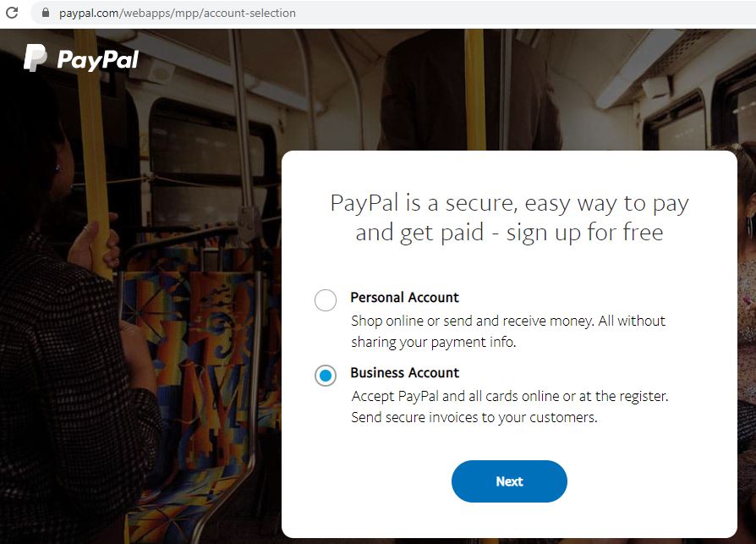This screenshot has height=544, width=756.
Task: Click the account-selection part of the URL
Action: coord(249,13)
